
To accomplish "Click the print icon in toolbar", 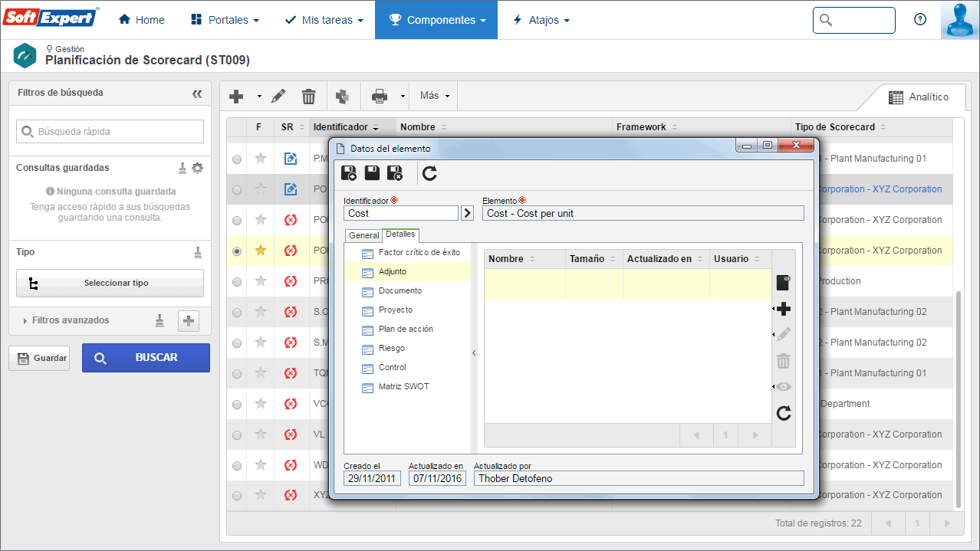I will 380,97.
